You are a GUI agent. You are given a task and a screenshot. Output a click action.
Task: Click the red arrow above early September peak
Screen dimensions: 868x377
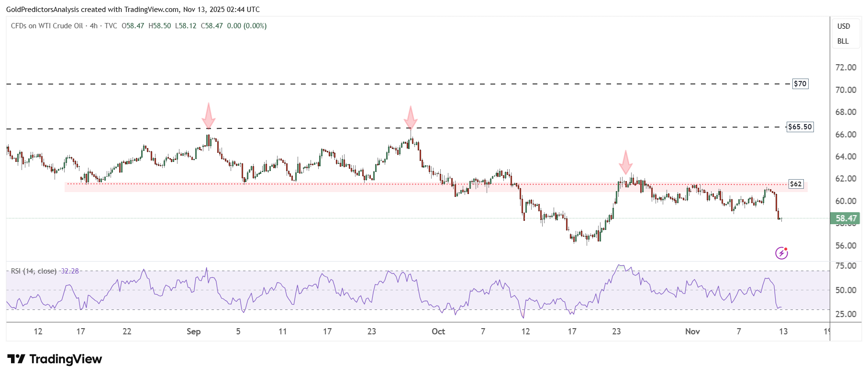208,115
